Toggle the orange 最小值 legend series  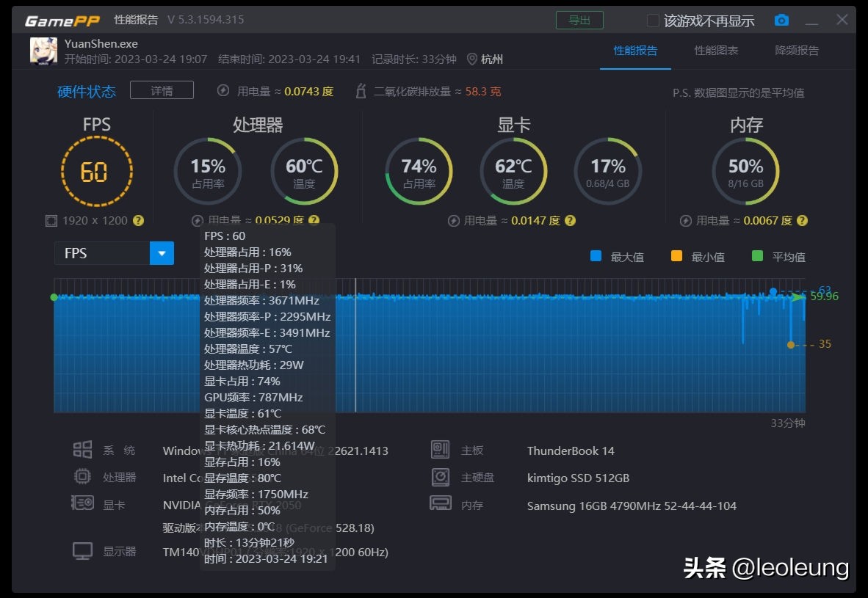(676, 256)
